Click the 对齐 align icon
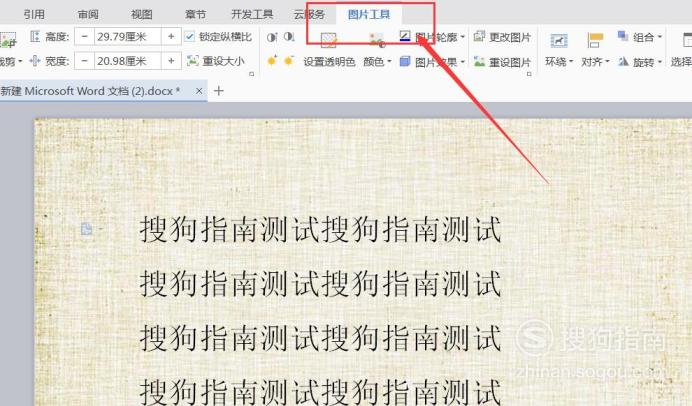 [595, 41]
